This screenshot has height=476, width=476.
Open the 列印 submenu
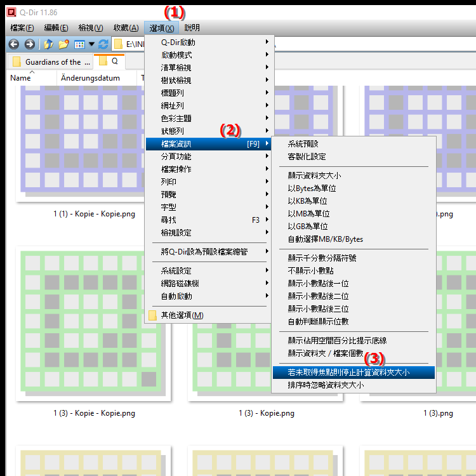tap(209, 182)
